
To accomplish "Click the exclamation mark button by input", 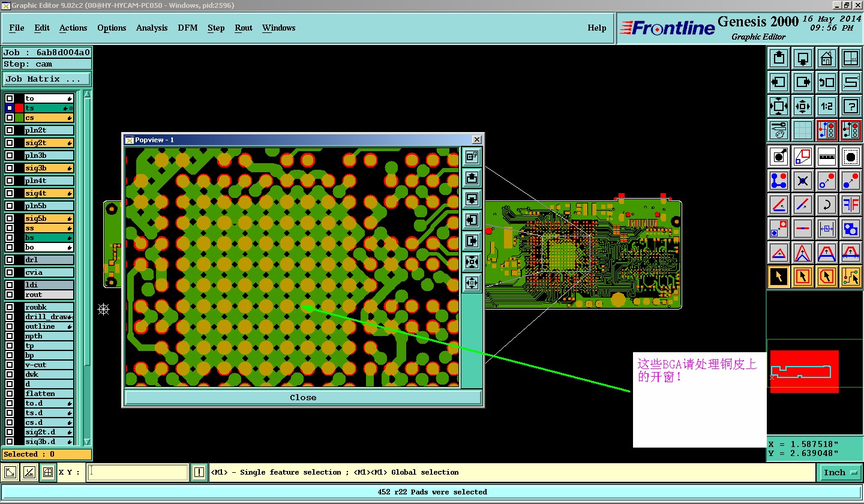I will click(199, 472).
